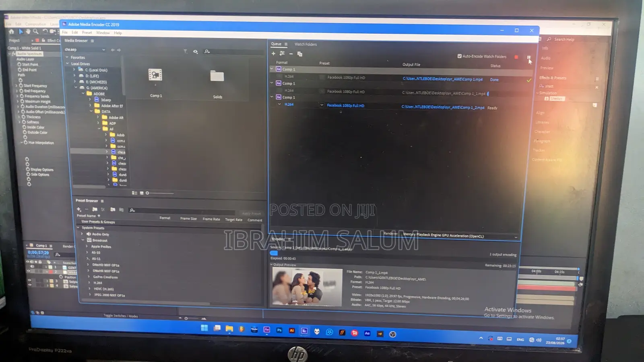Viewport: 644px width, 362px height.
Task: Click the Media Browser view-options eye icon
Action: click(x=195, y=51)
